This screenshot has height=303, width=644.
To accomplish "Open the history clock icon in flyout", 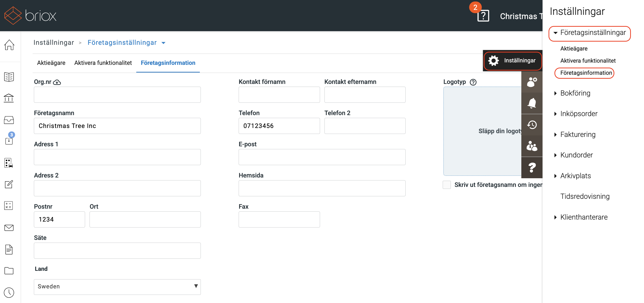I will tap(532, 125).
